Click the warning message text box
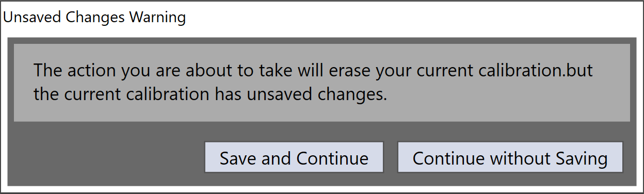644x194 pixels. pyautogui.click(x=322, y=83)
